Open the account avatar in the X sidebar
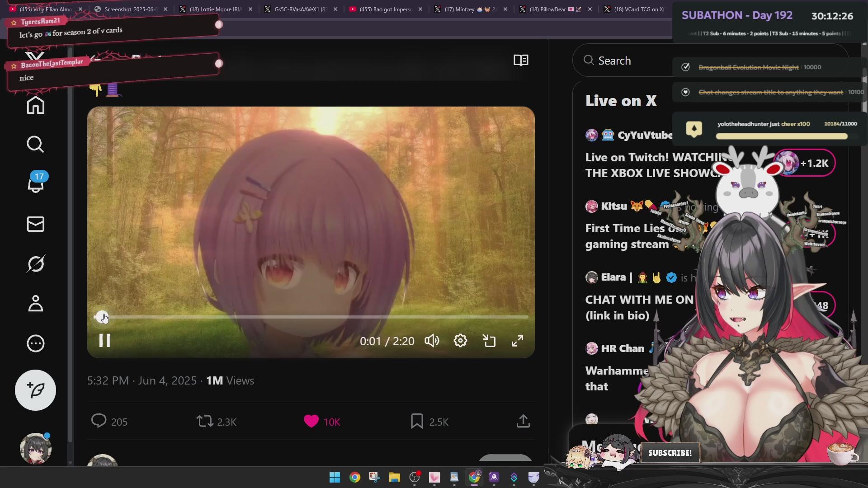This screenshot has height=488, width=868. coord(35,449)
